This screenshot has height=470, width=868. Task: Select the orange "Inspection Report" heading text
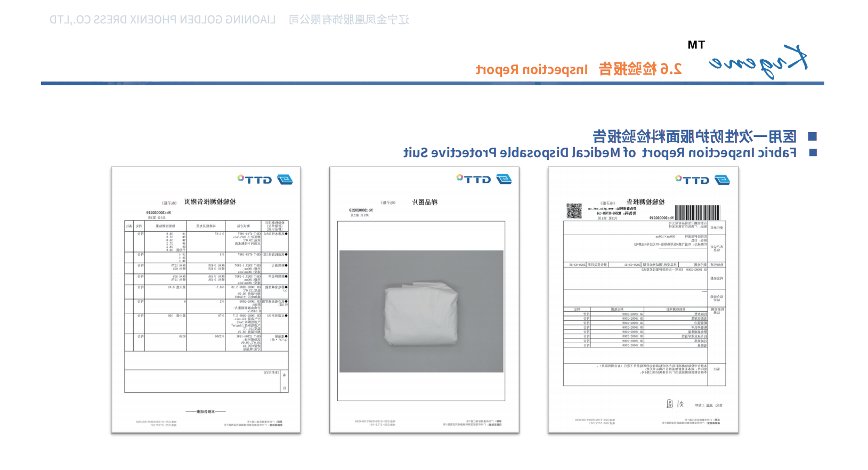click(532, 70)
